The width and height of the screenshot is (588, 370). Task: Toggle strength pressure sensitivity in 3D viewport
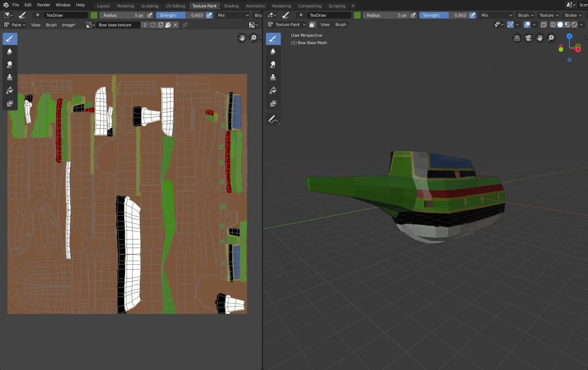click(x=472, y=15)
